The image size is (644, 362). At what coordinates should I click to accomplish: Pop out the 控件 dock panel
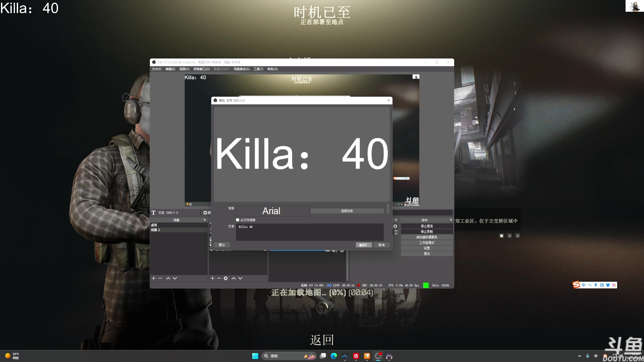(451, 220)
